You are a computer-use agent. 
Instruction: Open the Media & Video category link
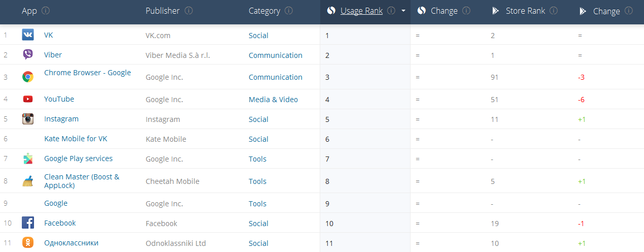[x=273, y=100]
